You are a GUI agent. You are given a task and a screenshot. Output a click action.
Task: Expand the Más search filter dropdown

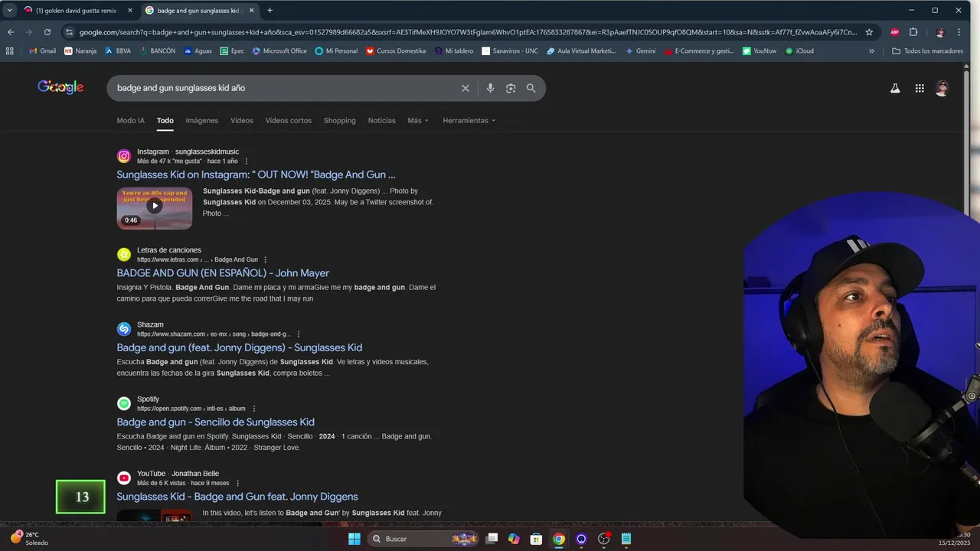(418, 121)
